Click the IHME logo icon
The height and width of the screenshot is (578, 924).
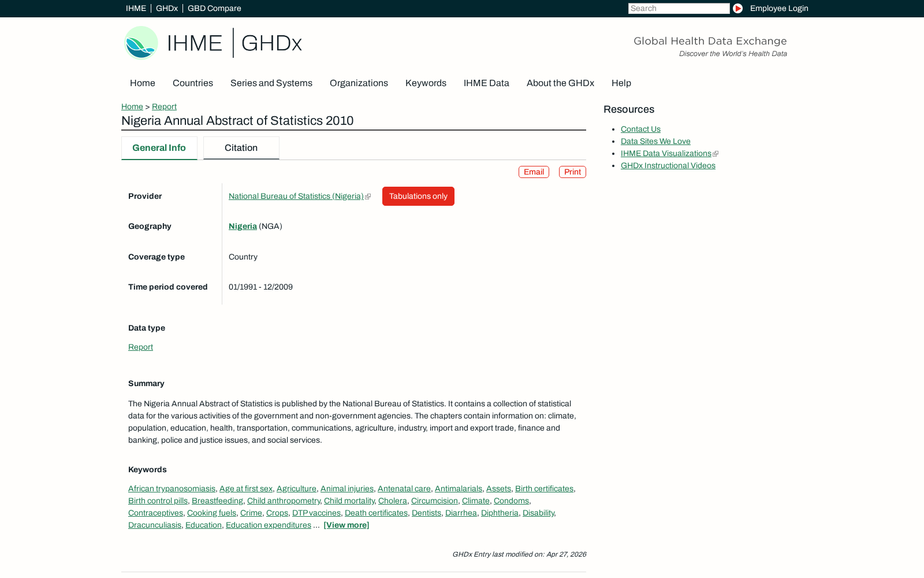pyautogui.click(x=141, y=43)
